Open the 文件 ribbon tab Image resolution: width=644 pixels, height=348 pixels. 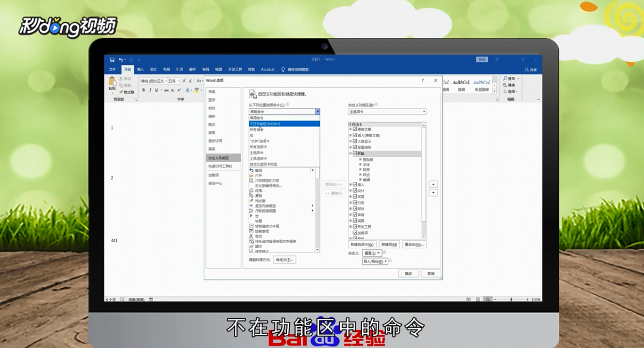[113, 70]
